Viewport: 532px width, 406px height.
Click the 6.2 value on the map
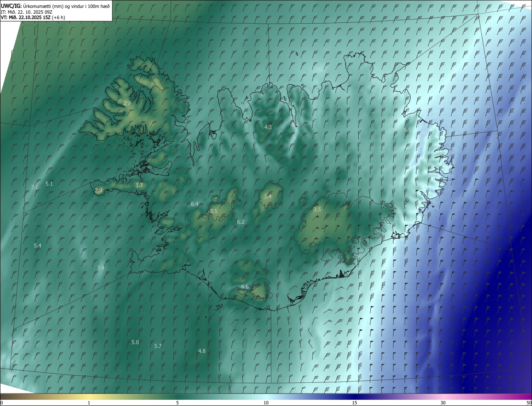241,222
